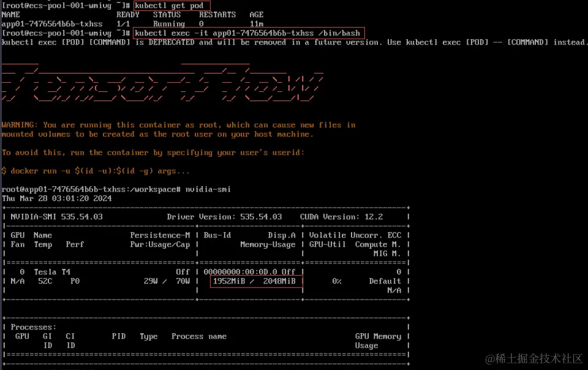Click 'NVIDIA-SMI 535.54.03' header text
Screen dimensions: 588x370
click(56, 217)
